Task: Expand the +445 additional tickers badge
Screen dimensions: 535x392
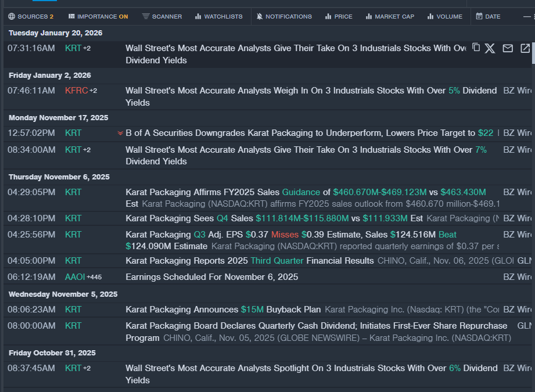Action: [94, 277]
